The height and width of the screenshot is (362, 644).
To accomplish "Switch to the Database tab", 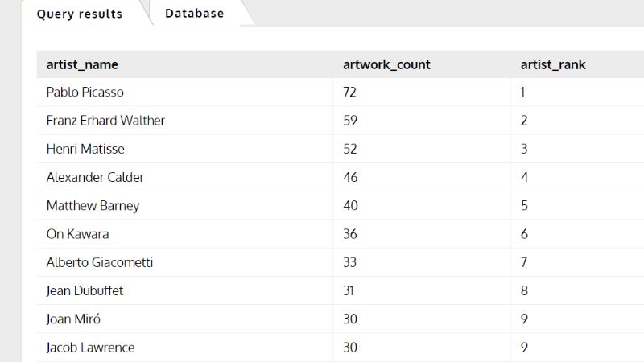I will [194, 13].
